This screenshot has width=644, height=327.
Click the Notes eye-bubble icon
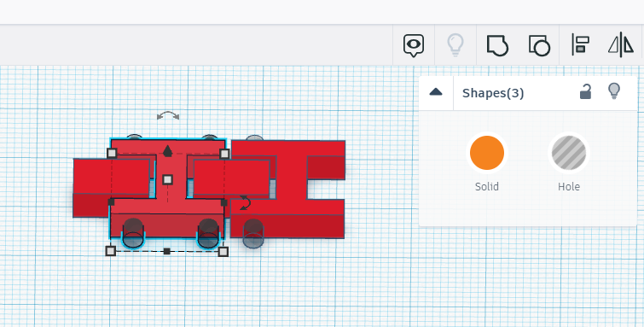coord(414,45)
